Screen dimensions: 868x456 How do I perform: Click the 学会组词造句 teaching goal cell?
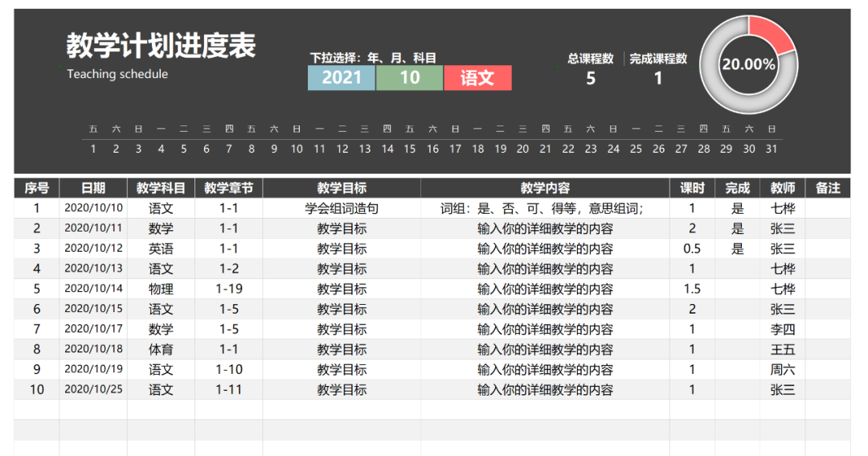click(x=342, y=208)
